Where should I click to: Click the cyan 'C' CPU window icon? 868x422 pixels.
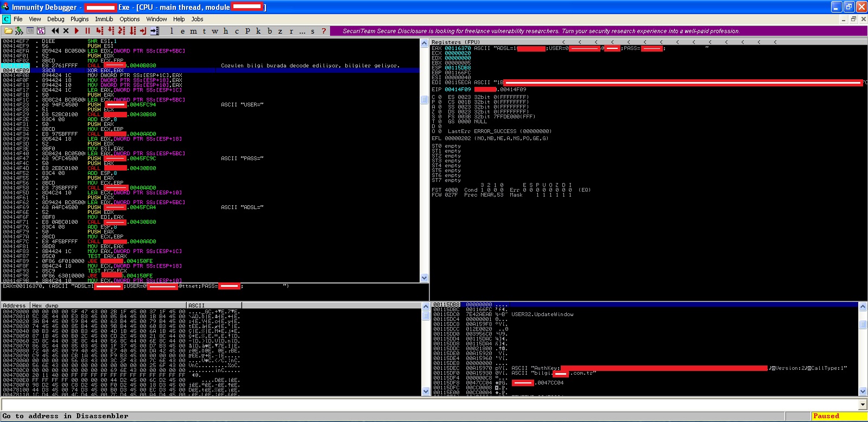[x=7, y=19]
